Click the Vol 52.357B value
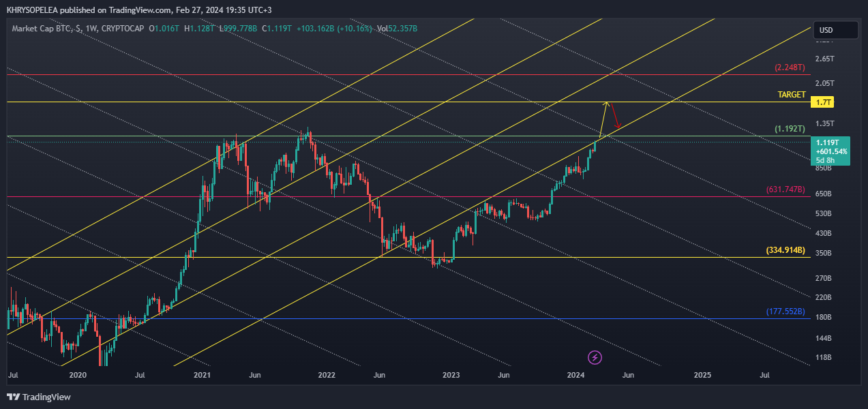The height and width of the screenshot is (409, 868). (x=398, y=28)
